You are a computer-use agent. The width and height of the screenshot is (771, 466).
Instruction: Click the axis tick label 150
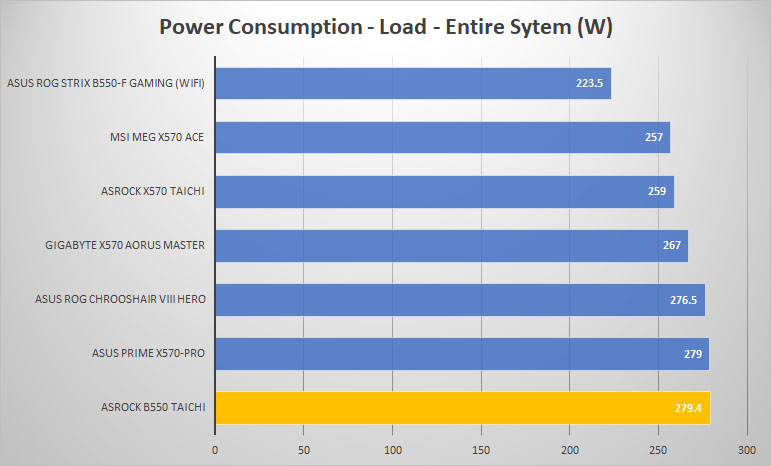(x=481, y=450)
